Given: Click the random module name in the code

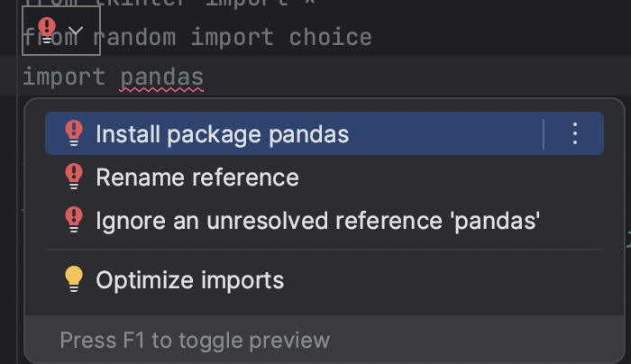Looking at the screenshot, I should (x=136, y=37).
